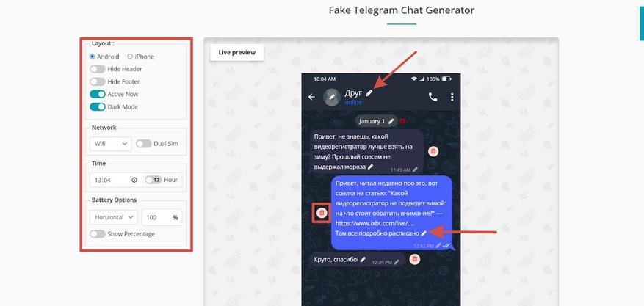The width and height of the screenshot is (644, 306).
Task: Toggle the Hide Header switch
Action: (x=98, y=69)
